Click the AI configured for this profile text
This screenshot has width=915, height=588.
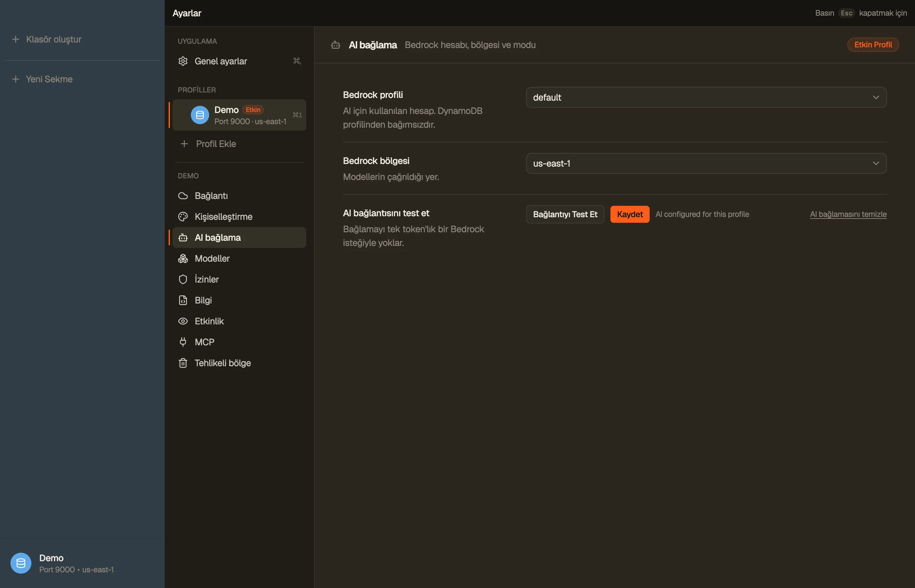(702, 214)
